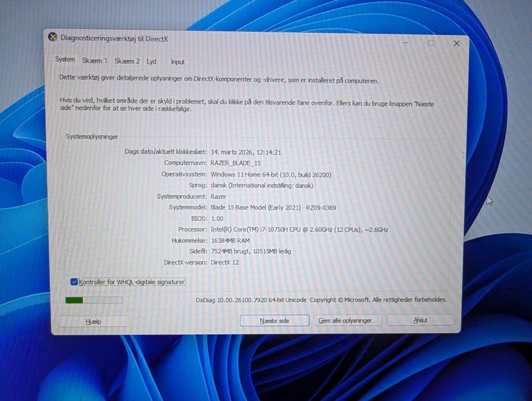Click the Afslut button

point(420,320)
